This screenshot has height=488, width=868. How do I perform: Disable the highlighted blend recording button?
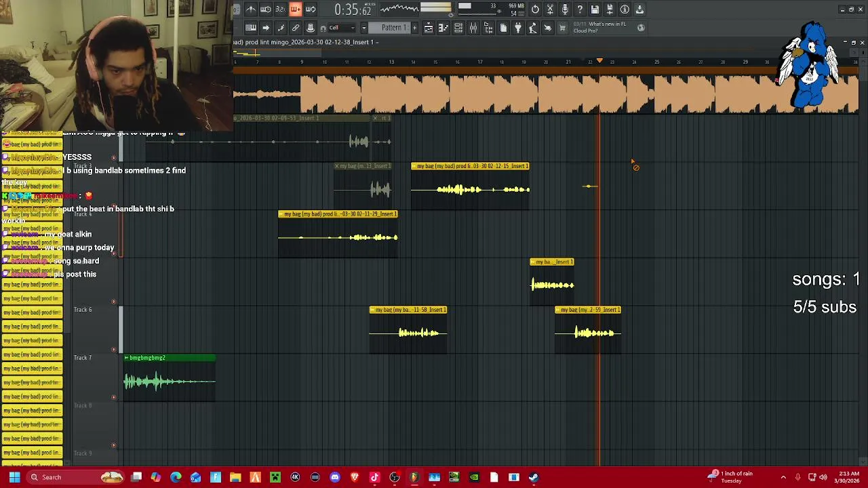(295, 9)
